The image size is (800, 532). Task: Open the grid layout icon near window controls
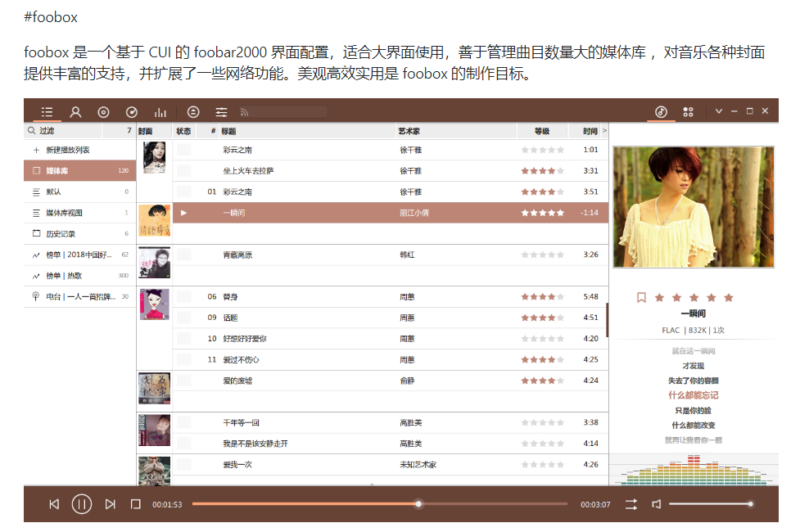687,111
